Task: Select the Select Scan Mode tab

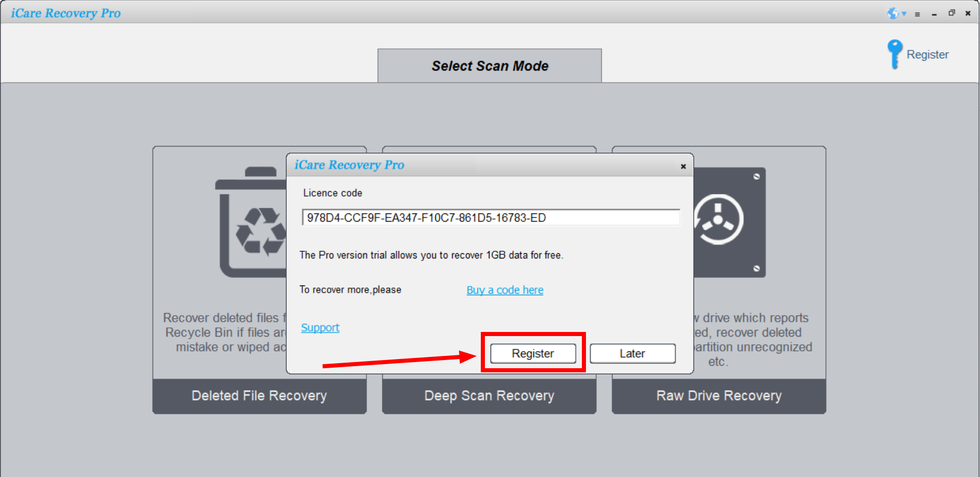Action: click(x=489, y=66)
